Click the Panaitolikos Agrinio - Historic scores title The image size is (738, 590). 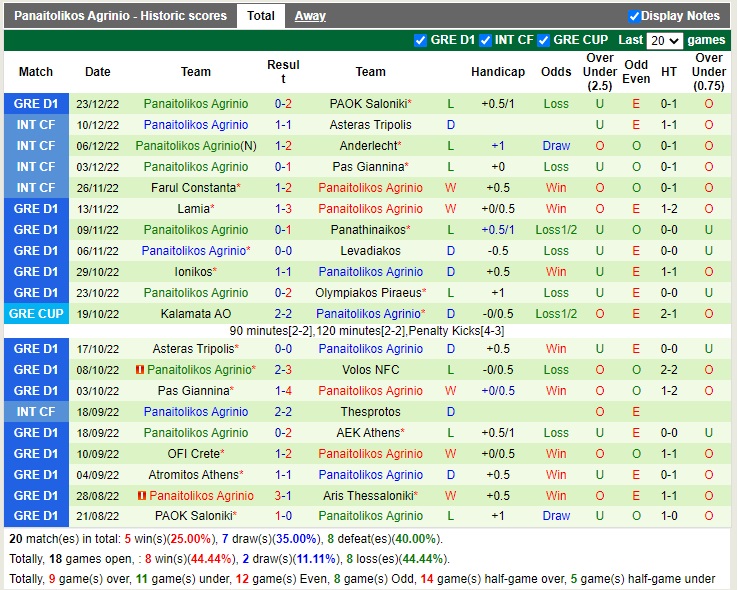click(x=120, y=16)
